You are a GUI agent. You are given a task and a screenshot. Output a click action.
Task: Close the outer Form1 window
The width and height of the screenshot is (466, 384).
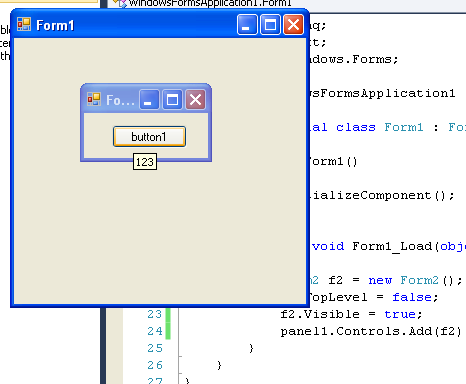293,24
